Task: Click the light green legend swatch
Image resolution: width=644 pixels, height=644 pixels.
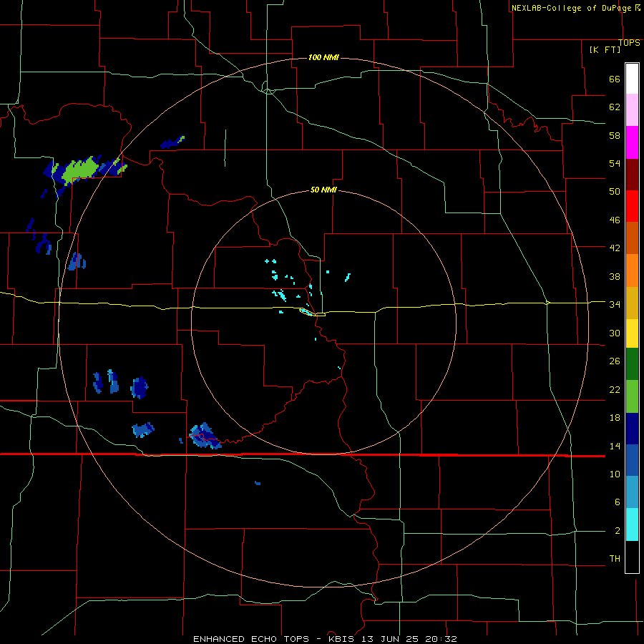Action: [x=632, y=396]
